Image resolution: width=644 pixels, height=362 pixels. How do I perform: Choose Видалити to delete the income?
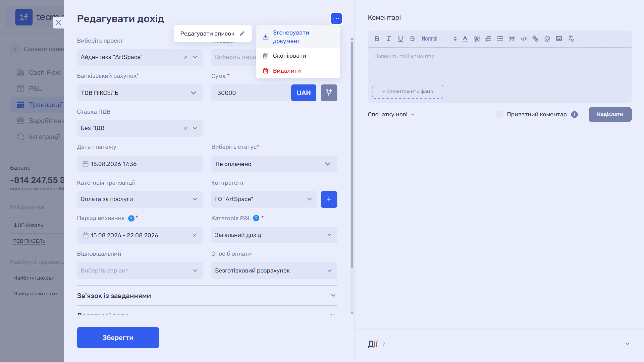tap(298, 71)
